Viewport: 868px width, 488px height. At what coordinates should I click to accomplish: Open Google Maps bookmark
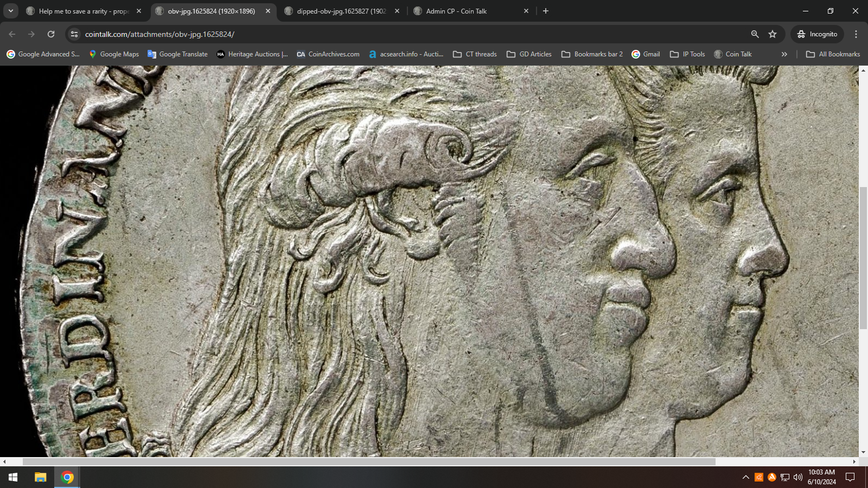coord(114,54)
